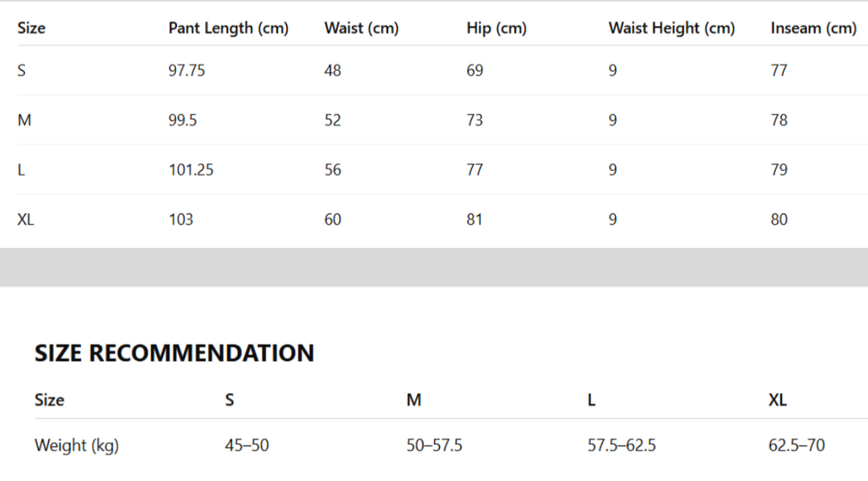
Task: Select the Hip (cm) column header
Action: 496,28
